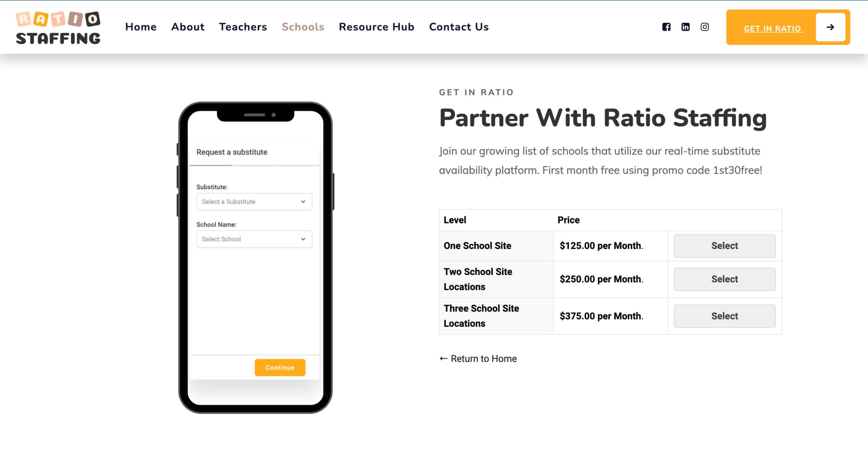Select the Two School Site Locations plan
This screenshot has width=868, height=453.
725,279
